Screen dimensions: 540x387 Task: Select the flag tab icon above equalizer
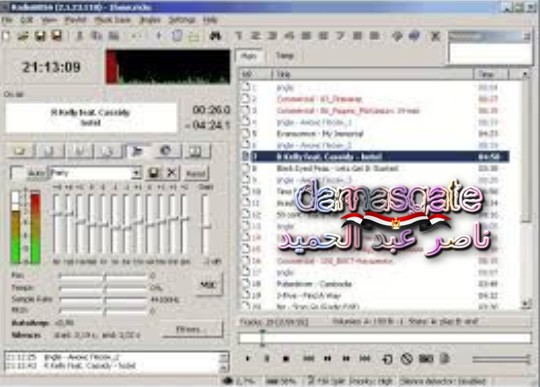[137, 151]
